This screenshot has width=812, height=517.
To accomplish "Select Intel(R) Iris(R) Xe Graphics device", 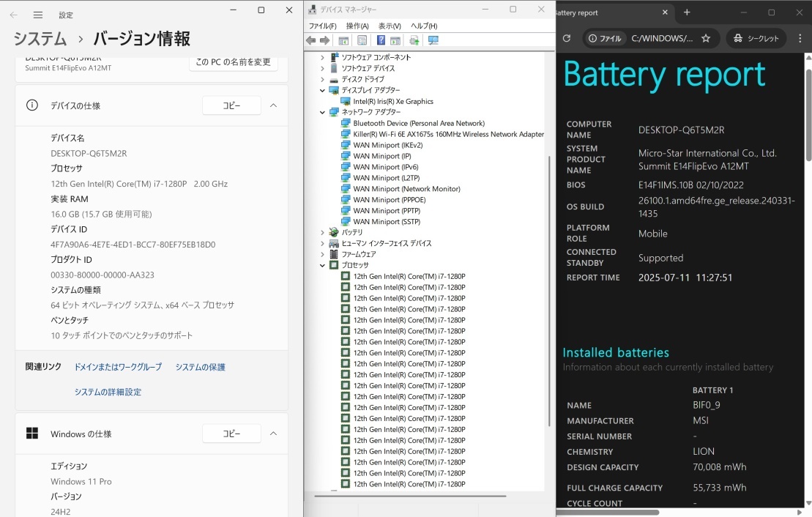I will tap(392, 101).
